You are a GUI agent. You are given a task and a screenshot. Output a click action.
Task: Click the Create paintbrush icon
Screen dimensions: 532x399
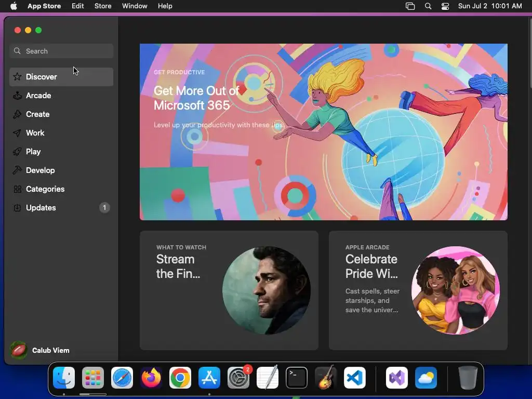[x=17, y=114]
